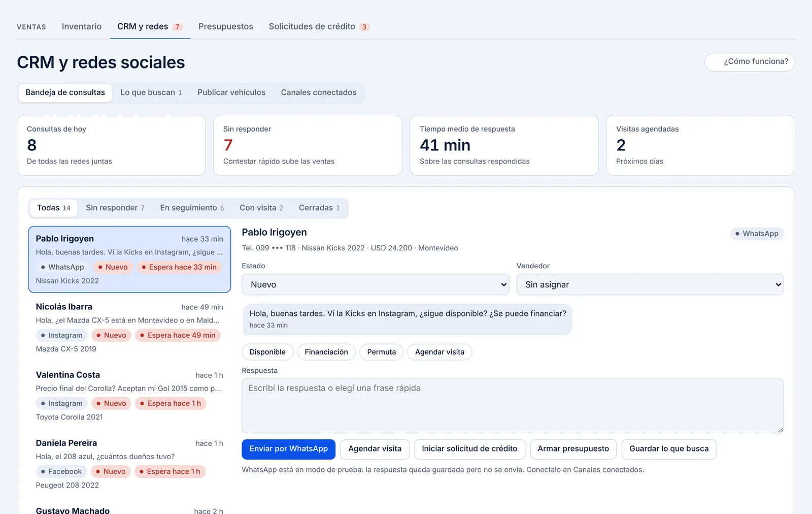
Task: Insert the Disponible quick phrase
Action: pyautogui.click(x=267, y=352)
